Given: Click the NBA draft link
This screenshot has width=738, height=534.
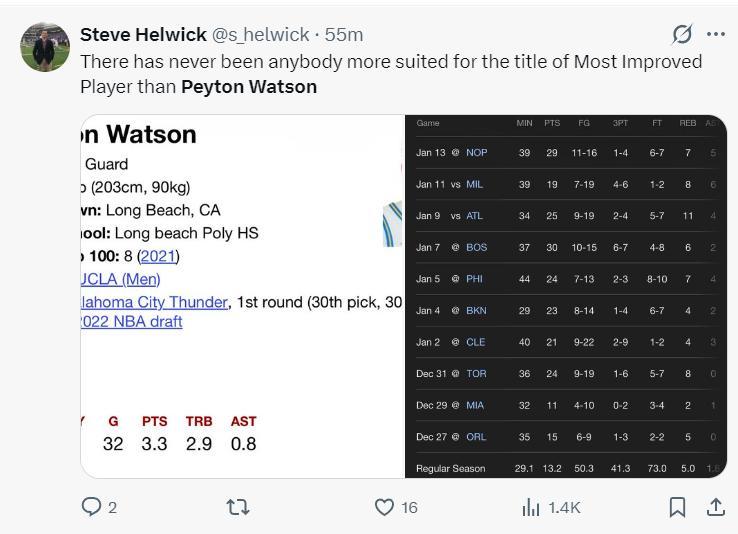Looking at the screenshot, I should pos(131,322).
